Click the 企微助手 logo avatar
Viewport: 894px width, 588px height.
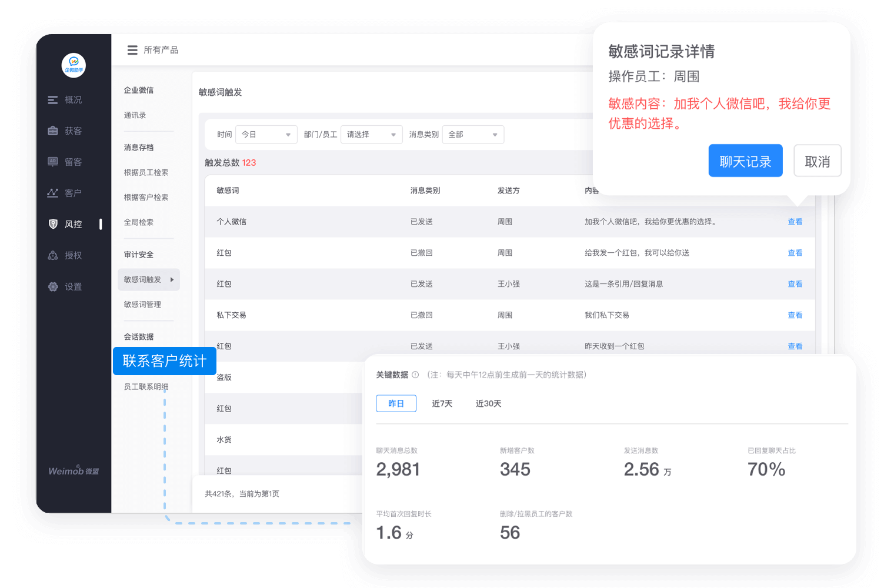[73, 66]
